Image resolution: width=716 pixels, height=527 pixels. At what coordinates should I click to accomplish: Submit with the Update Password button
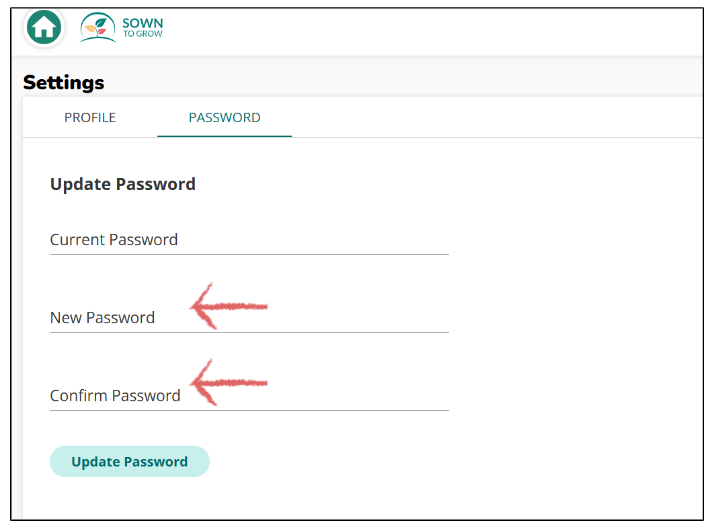click(x=130, y=462)
